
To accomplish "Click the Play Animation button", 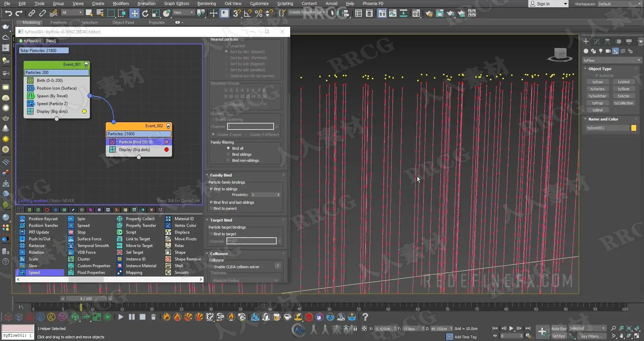I will tap(511, 328).
